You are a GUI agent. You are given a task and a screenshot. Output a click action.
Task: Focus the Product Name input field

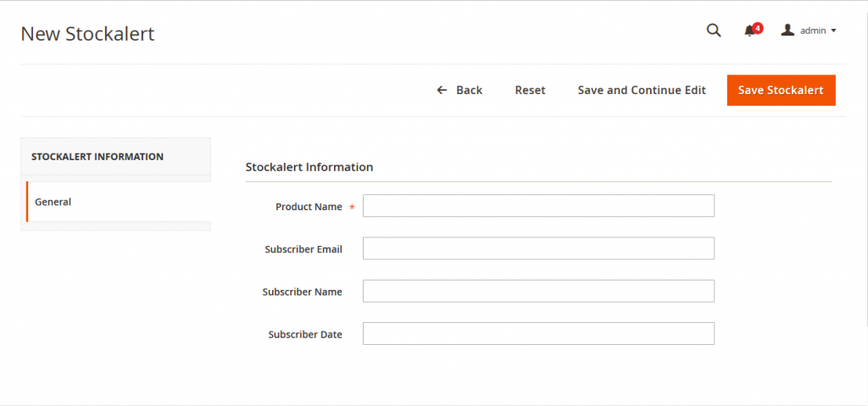[538, 206]
